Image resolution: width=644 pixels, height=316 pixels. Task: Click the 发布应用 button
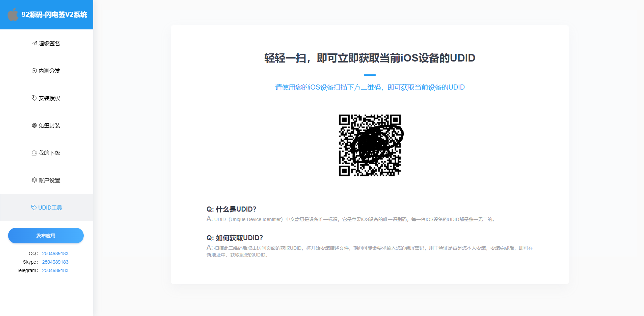click(46, 236)
